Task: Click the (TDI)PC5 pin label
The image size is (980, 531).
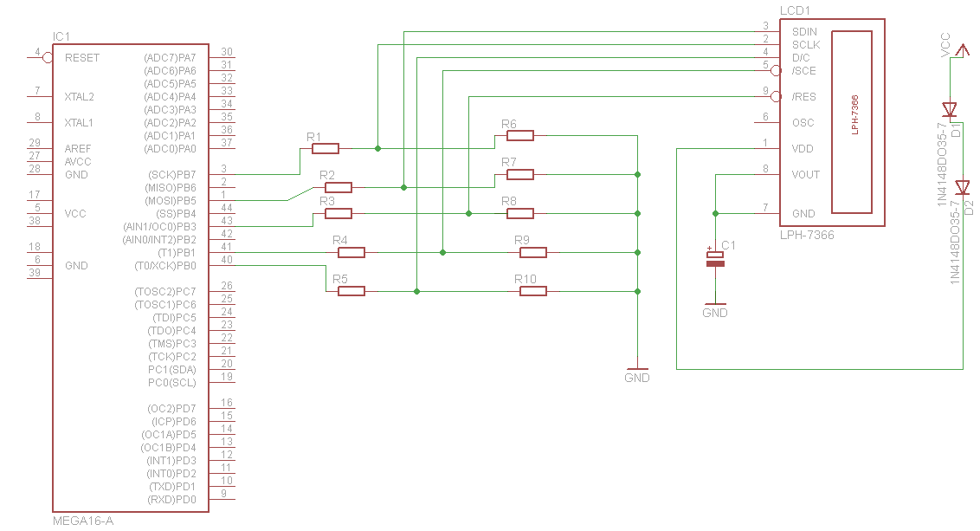Action: tap(174, 318)
